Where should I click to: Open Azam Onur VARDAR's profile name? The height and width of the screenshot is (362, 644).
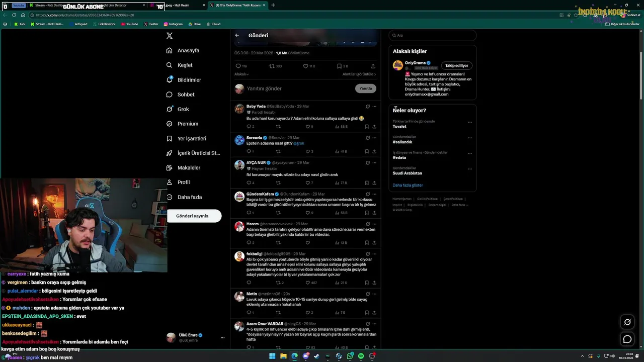coord(265,324)
